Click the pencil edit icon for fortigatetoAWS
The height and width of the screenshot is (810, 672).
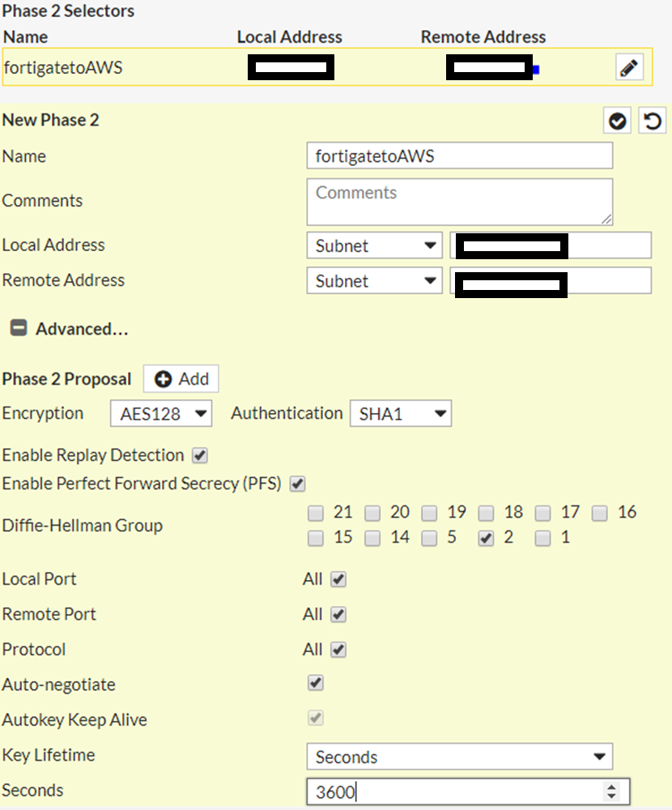click(x=629, y=68)
